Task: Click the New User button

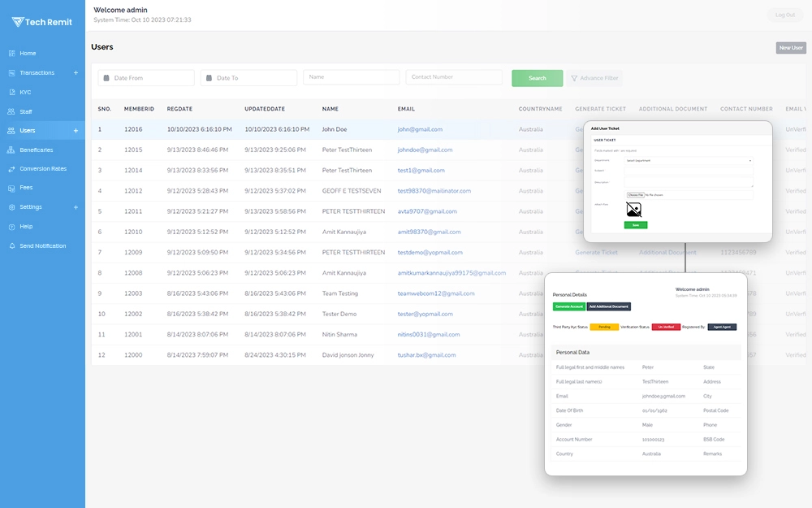Action: [790, 48]
